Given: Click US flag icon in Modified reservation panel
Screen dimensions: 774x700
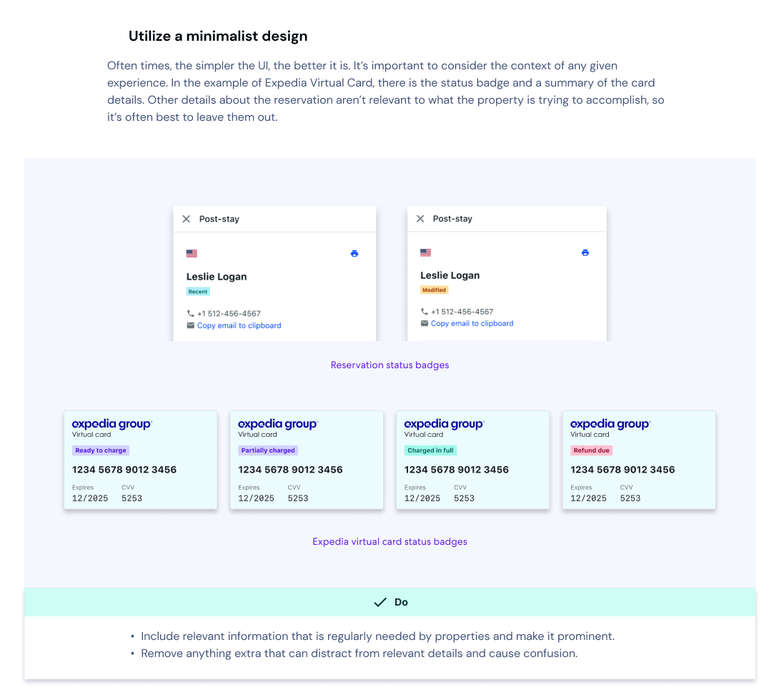Looking at the screenshot, I should coord(425,252).
